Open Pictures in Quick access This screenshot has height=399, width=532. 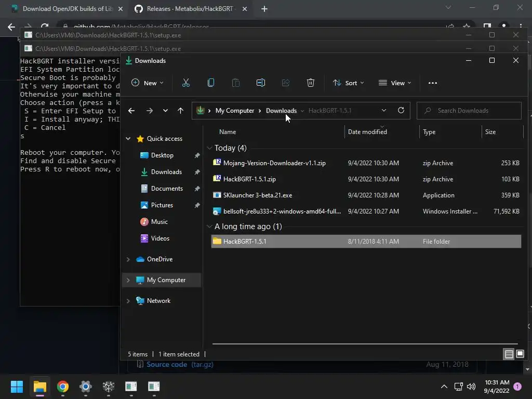click(x=162, y=205)
